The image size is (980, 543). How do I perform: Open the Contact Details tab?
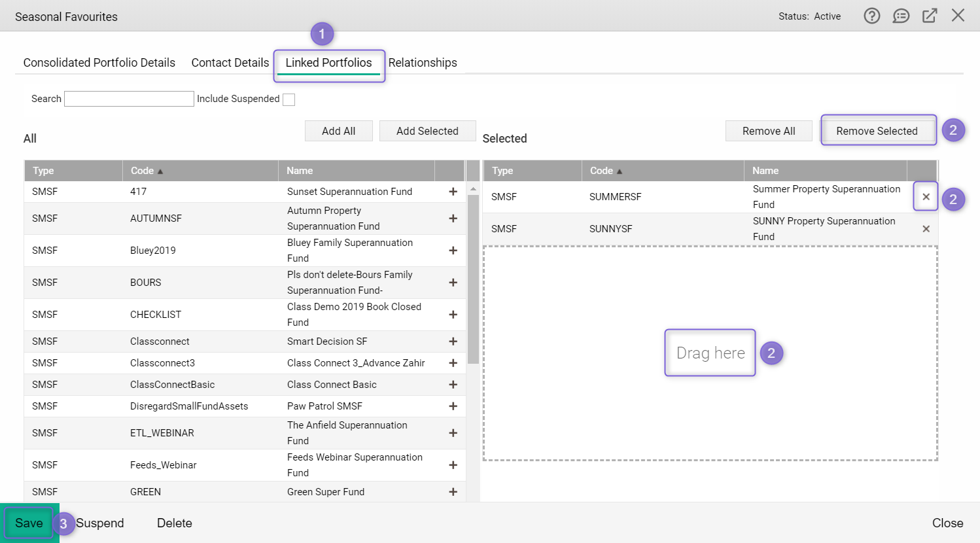point(230,63)
